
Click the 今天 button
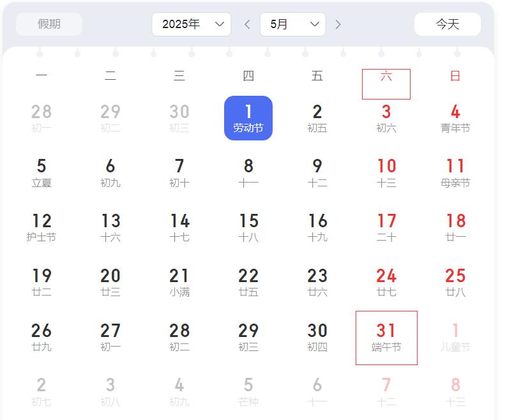(x=448, y=24)
